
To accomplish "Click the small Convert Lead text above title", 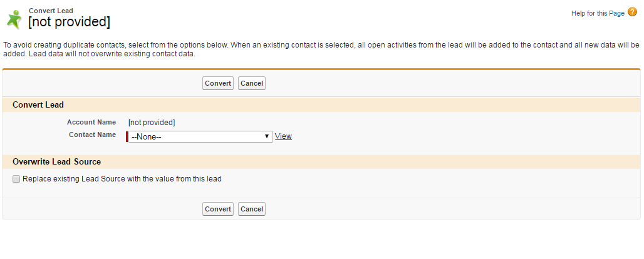I will pos(51,10).
